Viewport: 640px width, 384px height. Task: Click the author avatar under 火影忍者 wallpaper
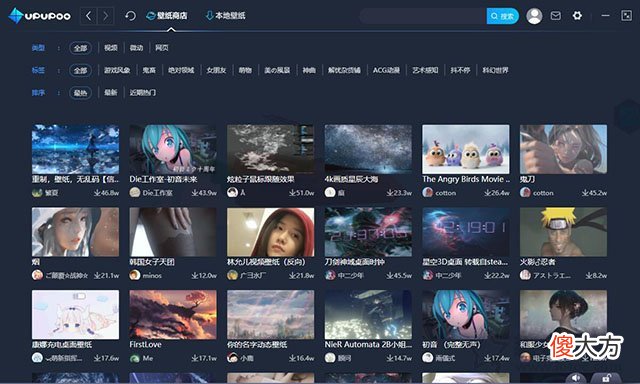pyautogui.click(x=525, y=275)
